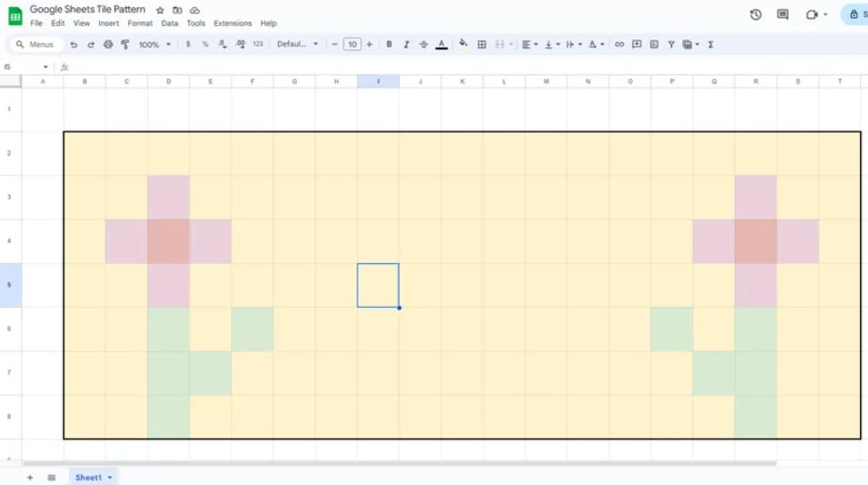This screenshot has height=485, width=868.
Task: Decrease decimal places icon
Action: [x=223, y=45]
